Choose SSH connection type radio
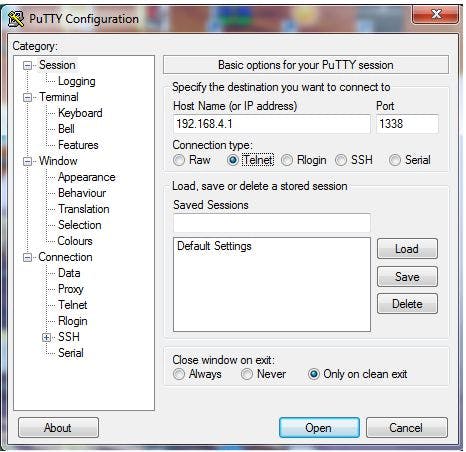This screenshot has height=452, width=466. (x=341, y=160)
